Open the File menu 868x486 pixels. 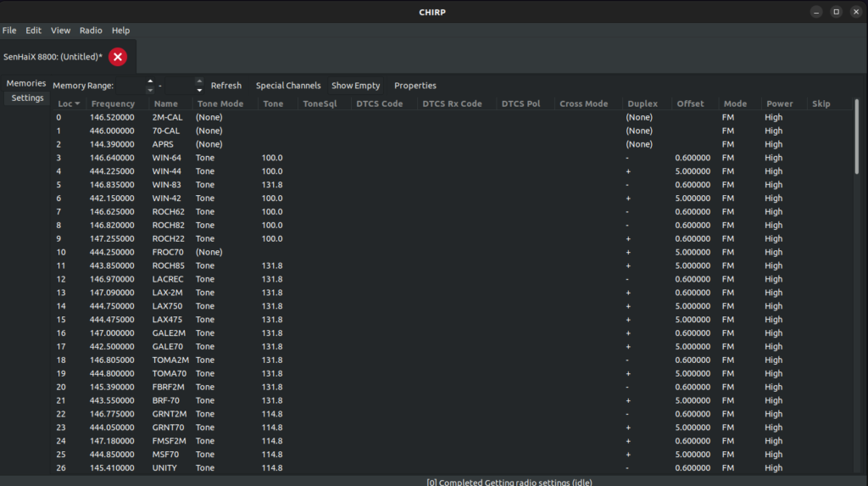point(9,31)
